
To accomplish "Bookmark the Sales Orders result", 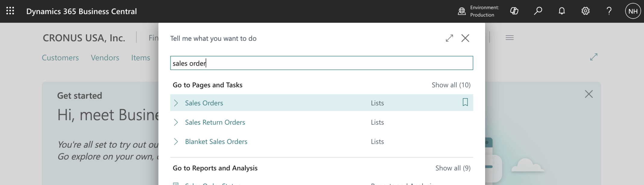I will pyautogui.click(x=465, y=102).
